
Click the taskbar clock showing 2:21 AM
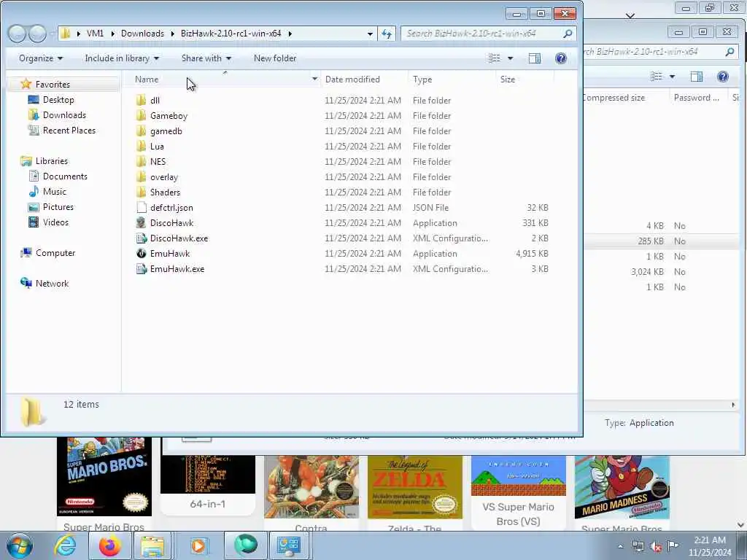point(710,546)
